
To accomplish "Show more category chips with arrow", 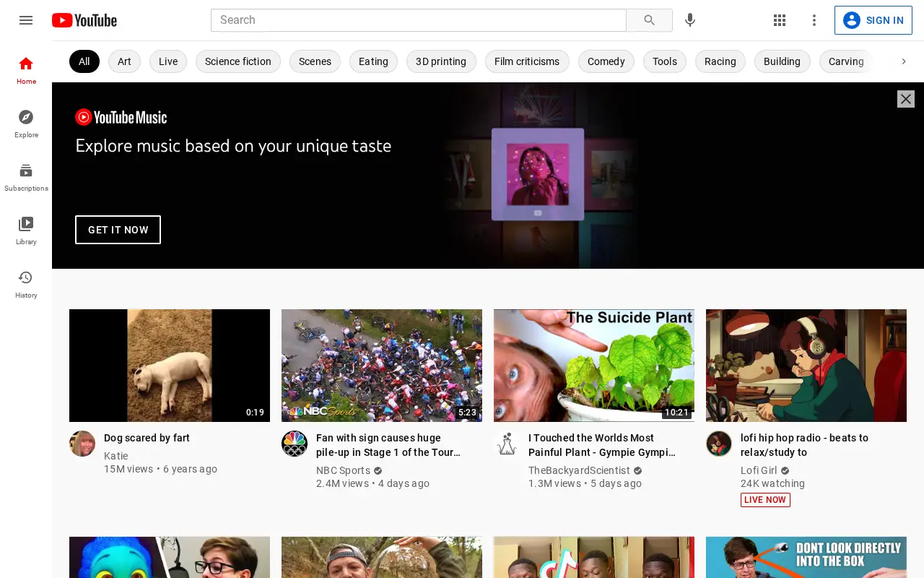I will point(903,61).
